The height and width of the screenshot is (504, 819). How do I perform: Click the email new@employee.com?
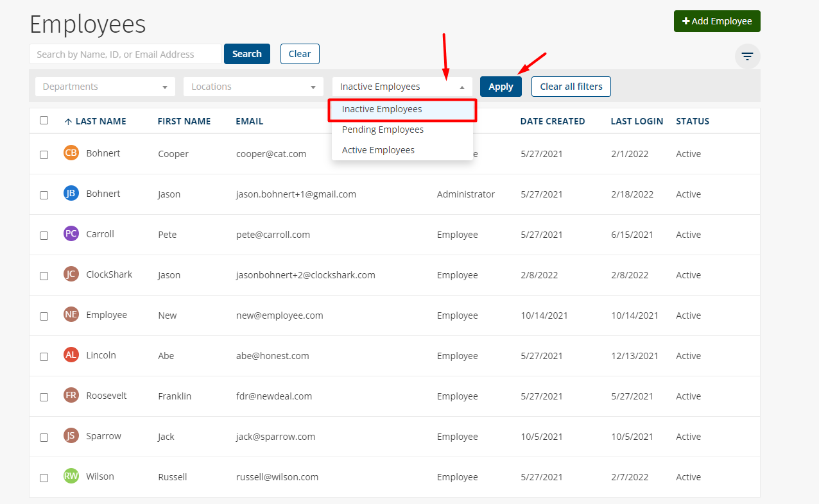279,315
